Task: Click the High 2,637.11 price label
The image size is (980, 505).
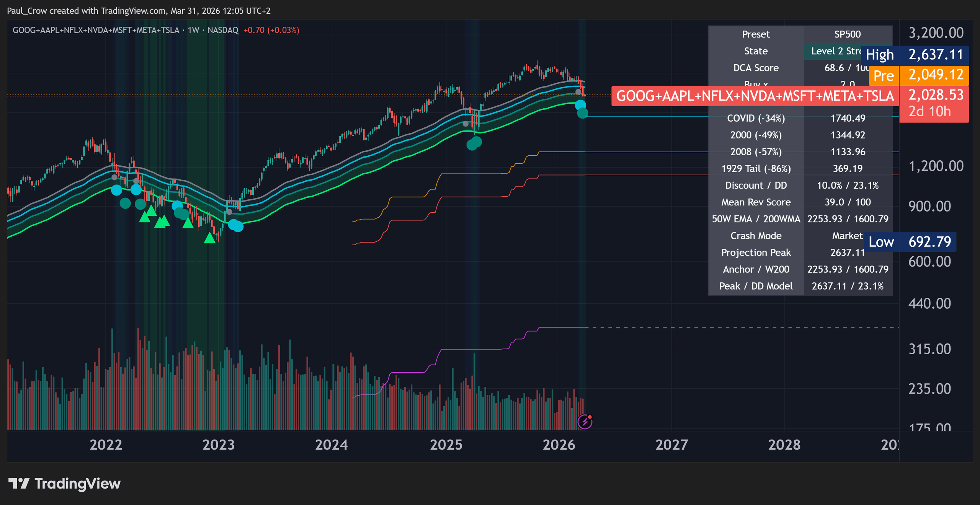Action: click(915, 55)
